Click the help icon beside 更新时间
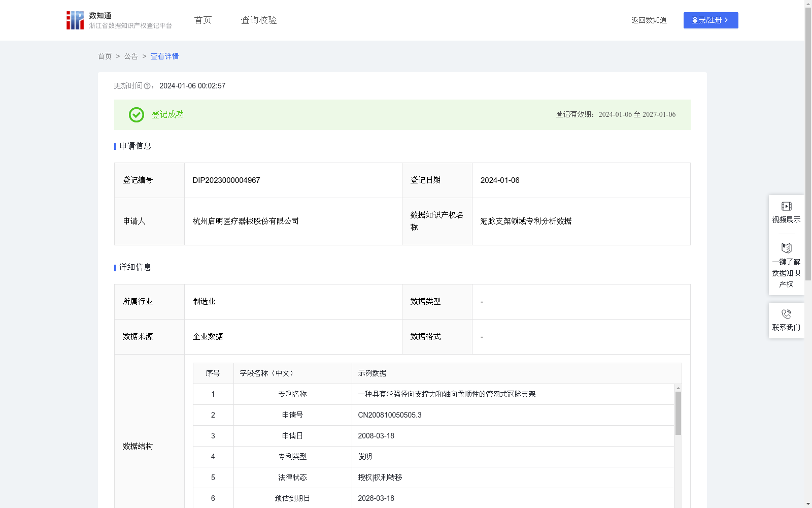Image resolution: width=812 pixels, height=508 pixels. point(147,86)
